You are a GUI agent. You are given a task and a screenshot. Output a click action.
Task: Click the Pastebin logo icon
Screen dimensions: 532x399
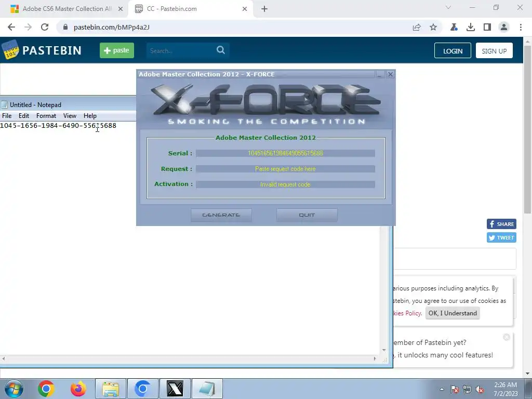click(10, 50)
